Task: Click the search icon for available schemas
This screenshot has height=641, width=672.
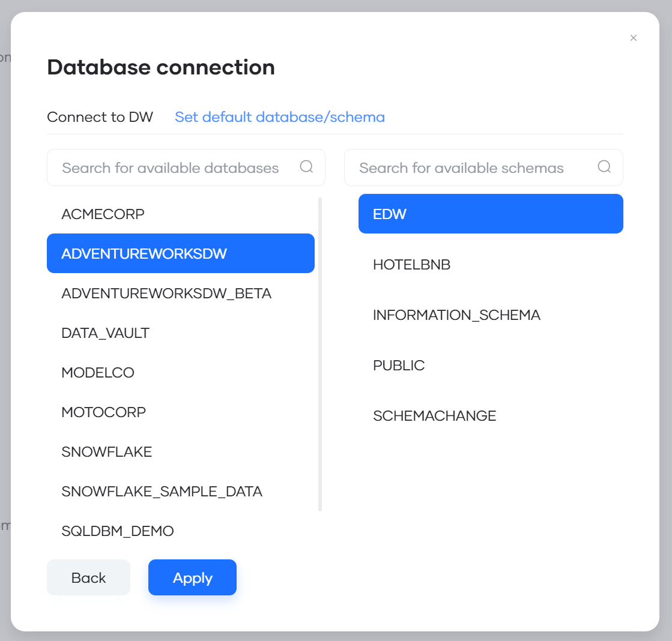Action: click(x=604, y=167)
